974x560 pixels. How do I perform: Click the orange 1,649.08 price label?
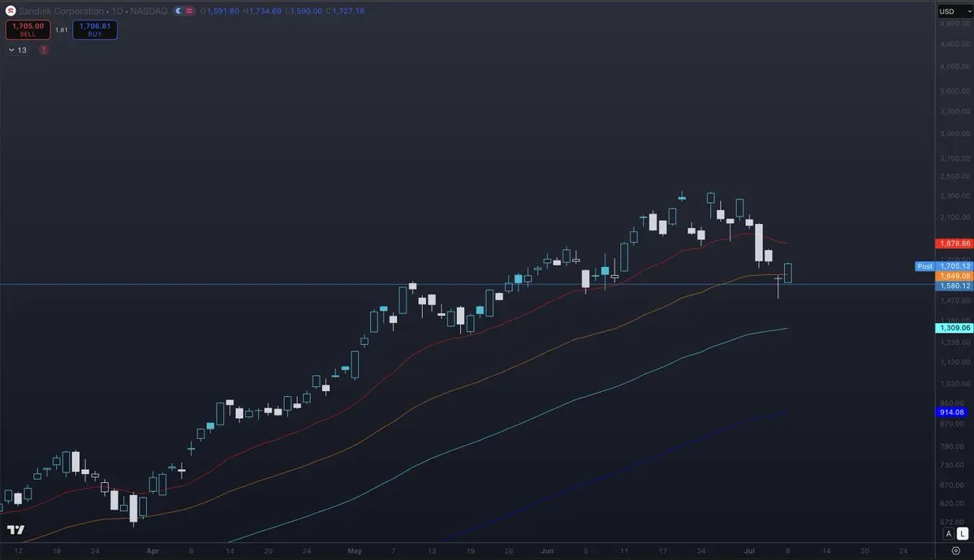point(954,276)
